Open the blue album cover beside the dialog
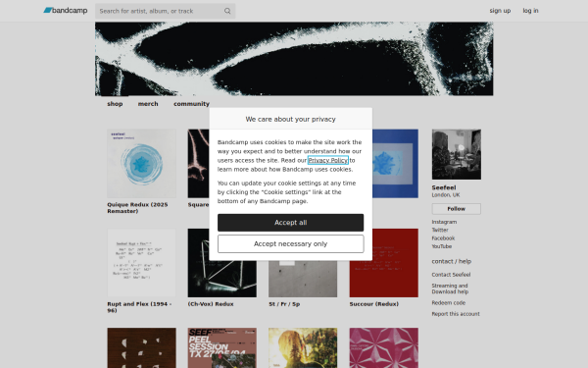This screenshot has height=368, width=588. [x=395, y=163]
